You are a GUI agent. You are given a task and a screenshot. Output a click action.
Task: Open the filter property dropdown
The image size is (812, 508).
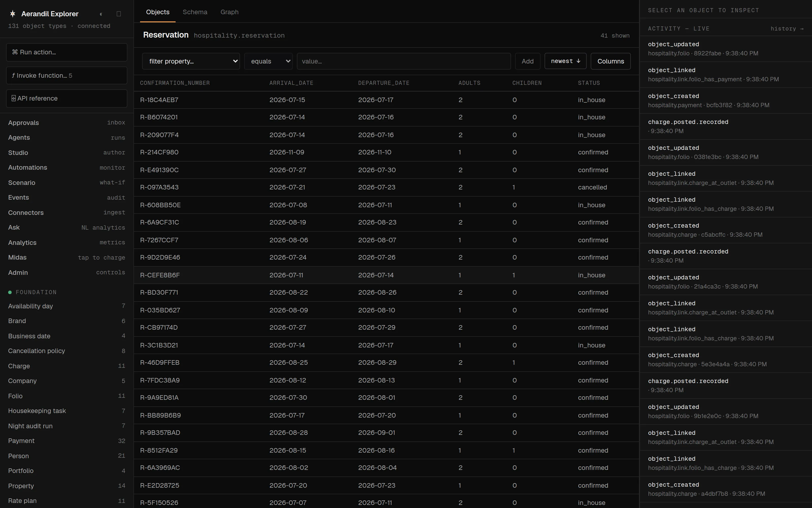(191, 61)
